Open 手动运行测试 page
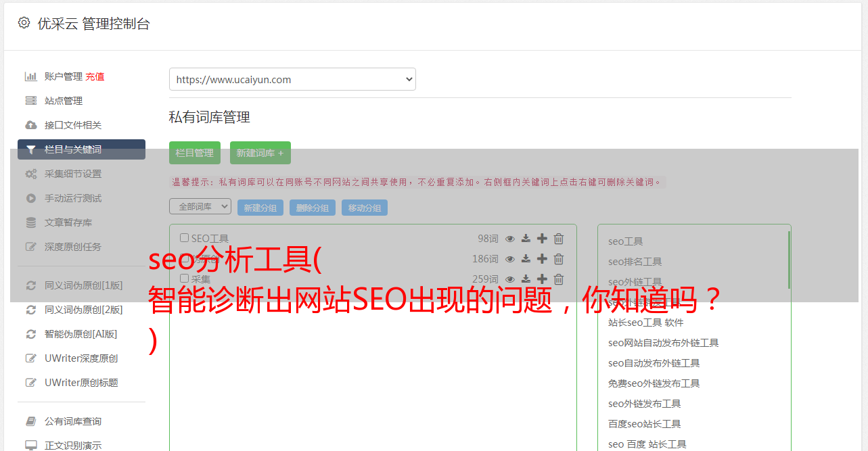Viewport: 868px width, 451px height. [73, 198]
